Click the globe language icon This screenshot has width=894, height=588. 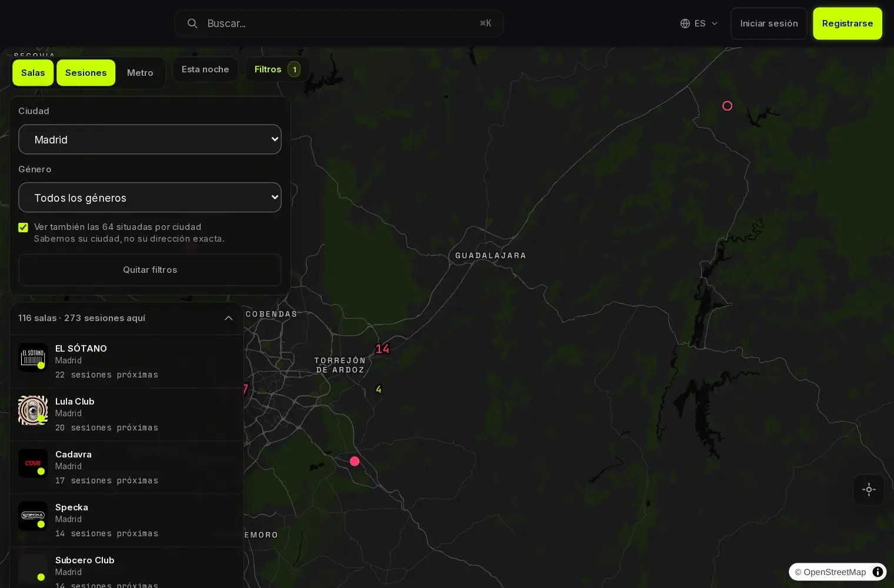pyautogui.click(x=685, y=24)
